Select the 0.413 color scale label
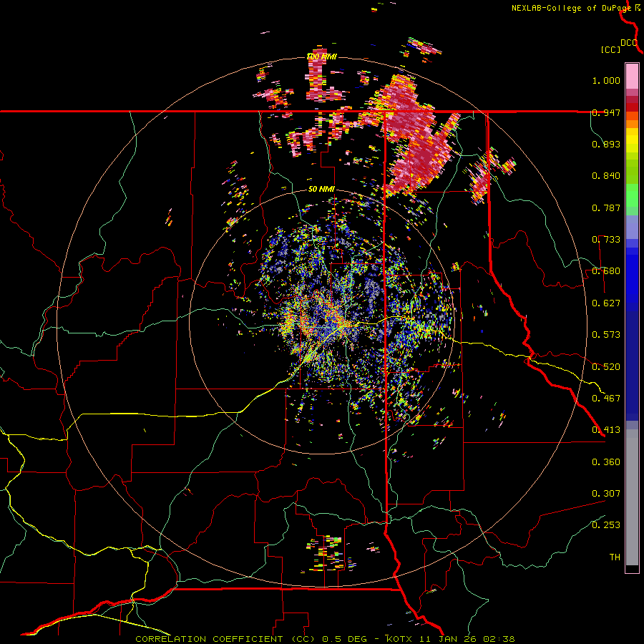644x644 pixels. coord(606,429)
